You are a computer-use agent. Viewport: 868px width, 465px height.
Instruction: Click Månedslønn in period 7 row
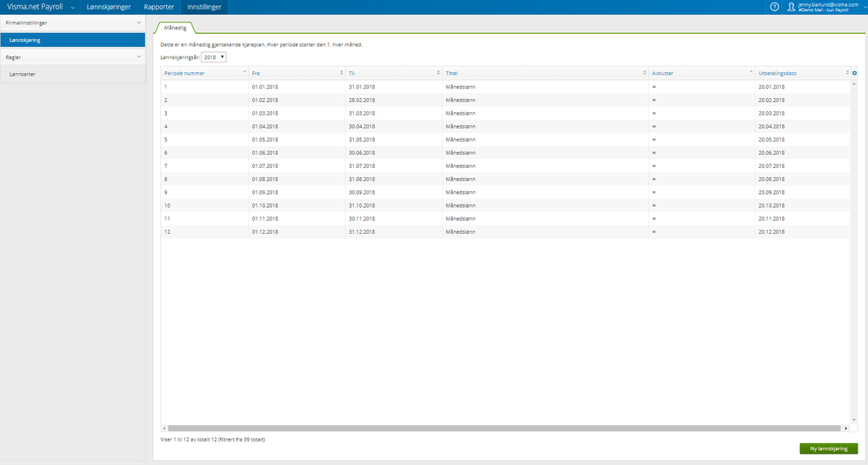coord(461,166)
